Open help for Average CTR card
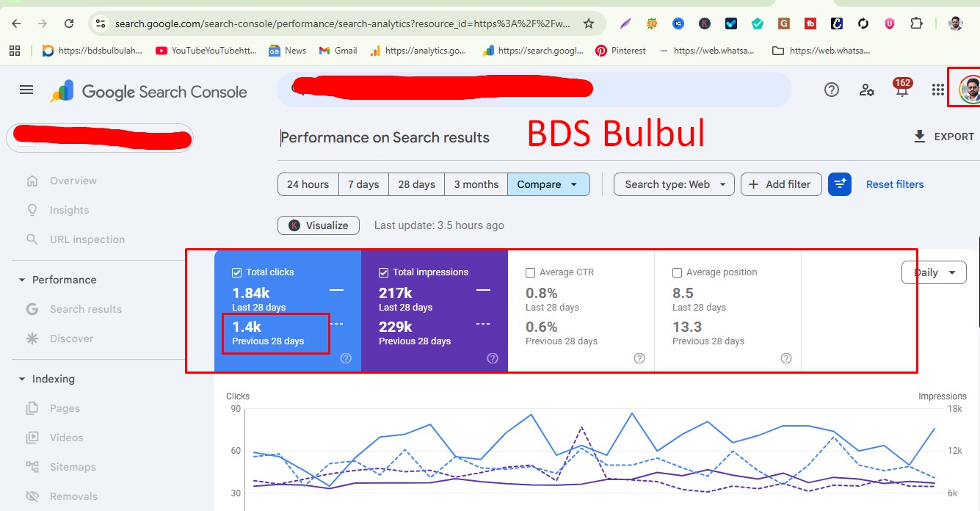The image size is (980, 511). point(639,358)
